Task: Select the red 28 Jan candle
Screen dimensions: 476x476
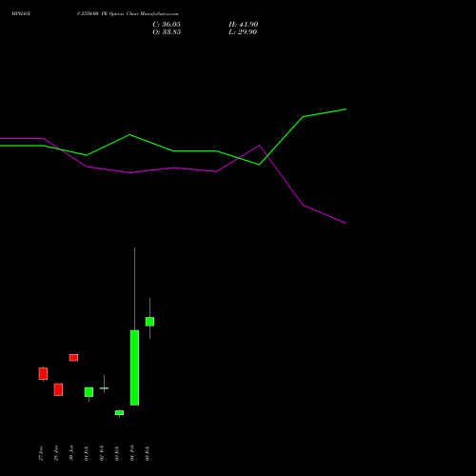Action: click(58, 389)
